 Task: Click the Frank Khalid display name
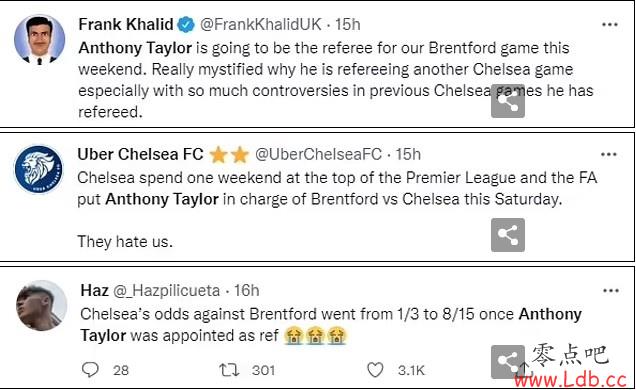pos(126,24)
